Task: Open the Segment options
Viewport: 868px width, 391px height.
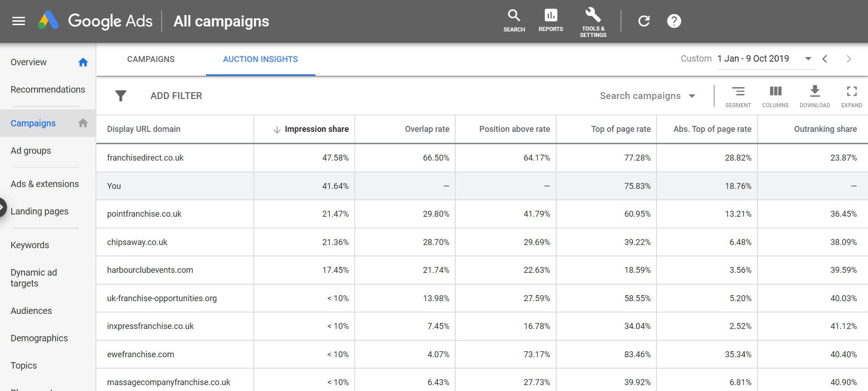Action: click(x=738, y=97)
